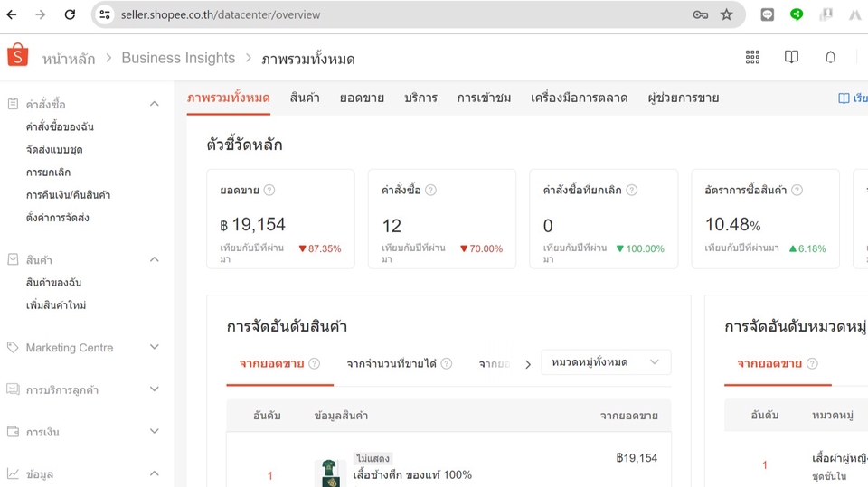Select product ranking จากยอดขาย tab
Image resolution: width=868 pixels, height=487 pixels.
(x=271, y=363)
